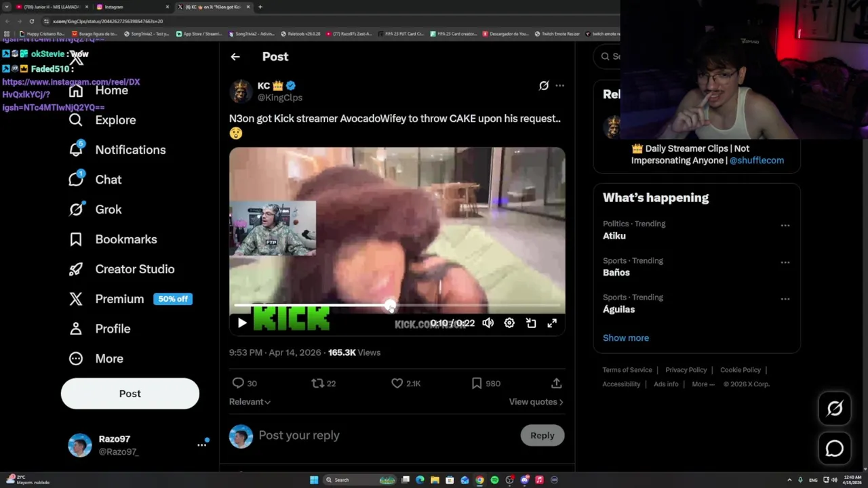Switch to the Instagram browser tab

(131, 7)
